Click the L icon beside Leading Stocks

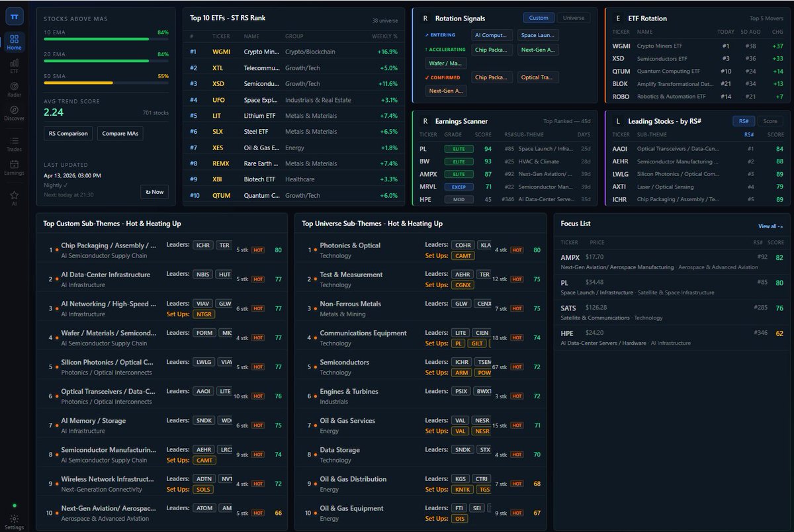(x=617, y=121)
